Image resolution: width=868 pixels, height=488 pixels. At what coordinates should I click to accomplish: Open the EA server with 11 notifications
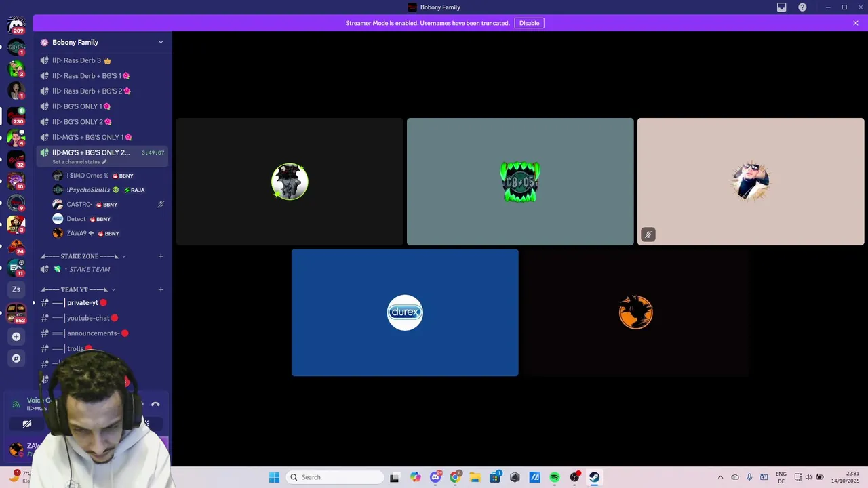click(x=16, y=268)
